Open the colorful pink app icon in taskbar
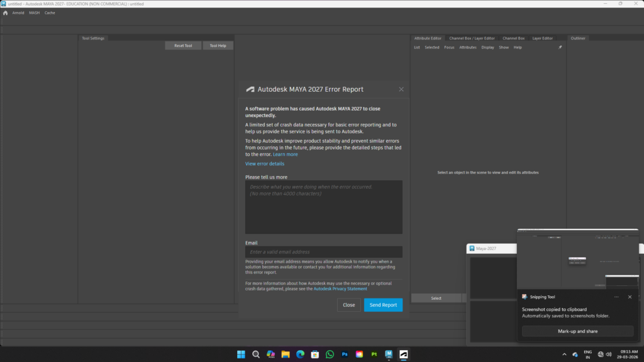This screenshot has height=362, width=644. (359, 354)
